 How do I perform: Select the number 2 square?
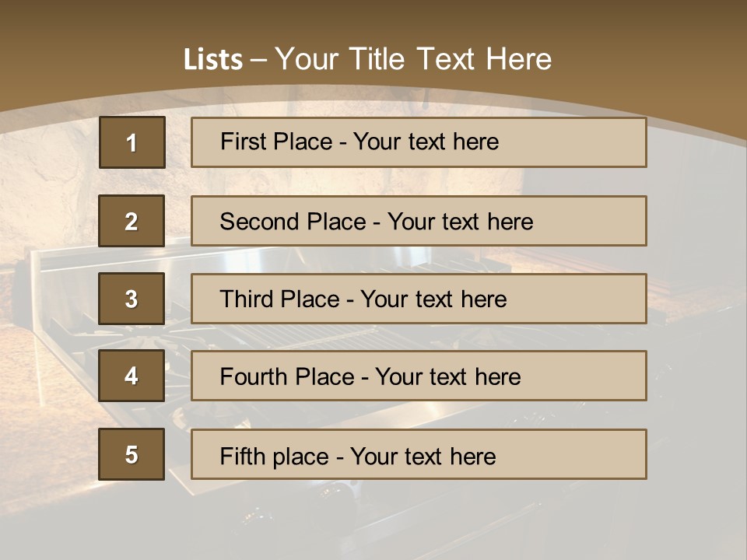[x=132, y=221]
